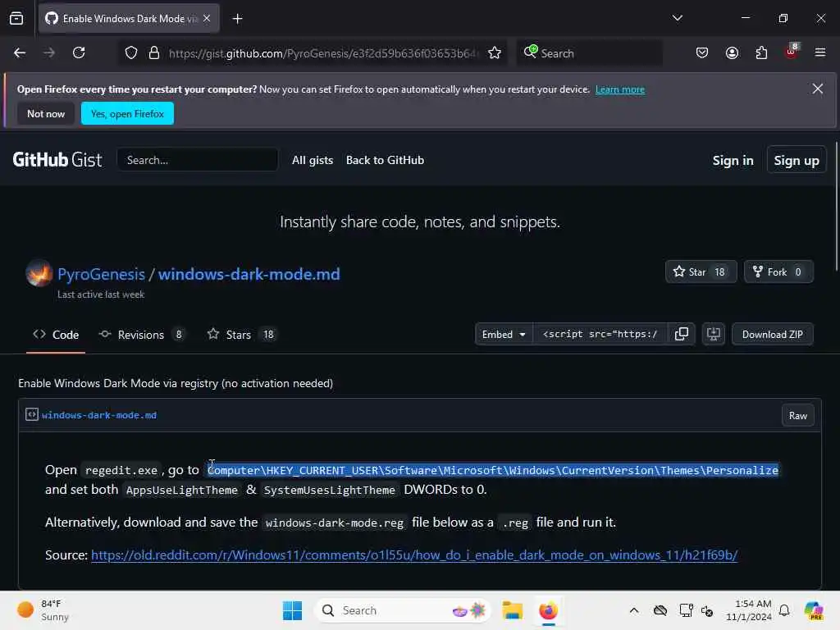
Task: Open File Explorer from taskbar
Action: [x=512, y=610]
